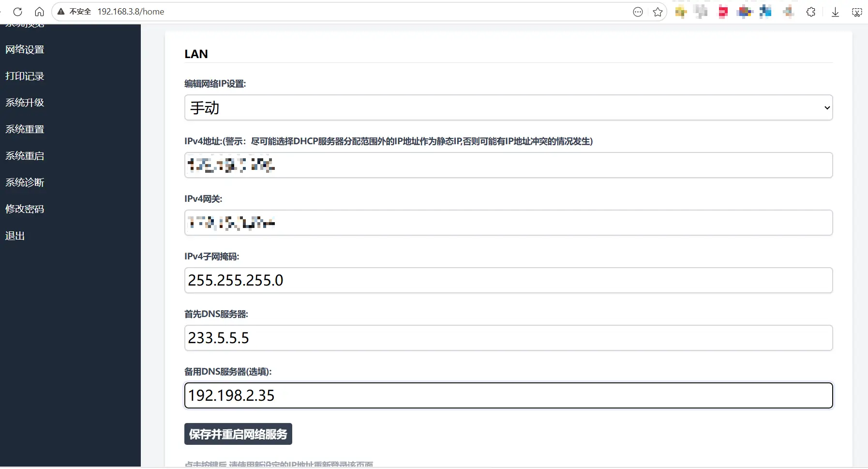The image size is (868, 469).
Task: Expand the 编辑网络IP设置 dropdown showing 手动
Action: 508,107
